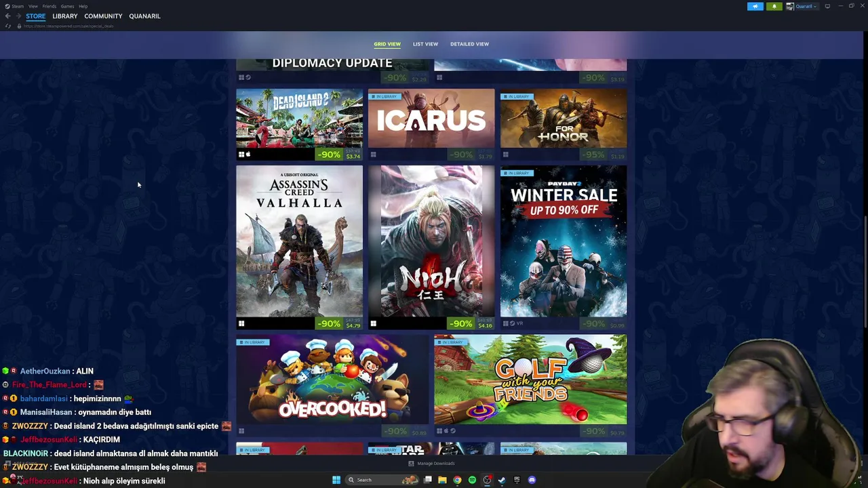Click ZWOZZZY 'Dead island 2 bedava' chat message

click(136, 426)
